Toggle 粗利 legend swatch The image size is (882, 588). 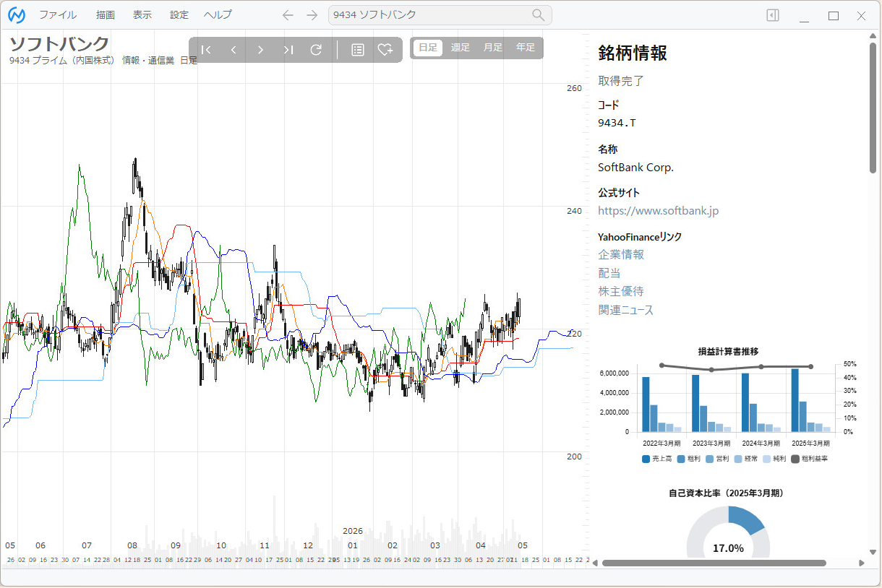click(x=680, y=459)
